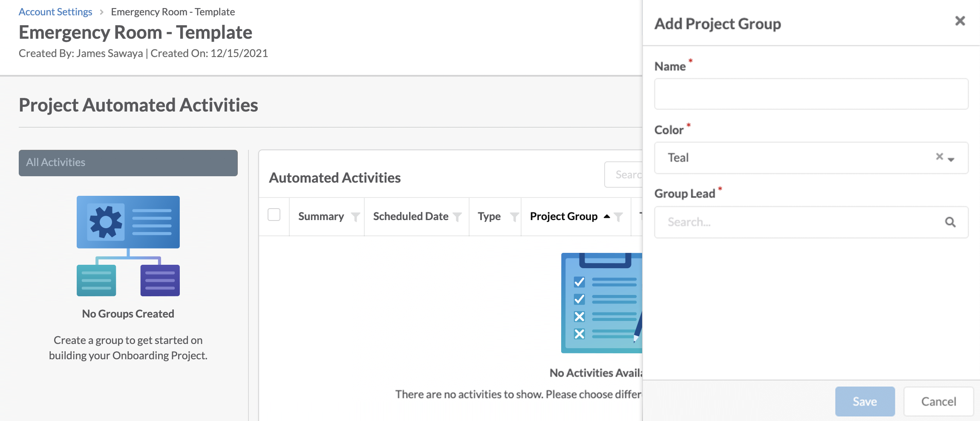Click the Emergency Room - Template breadcrumb text

point(173,12)
